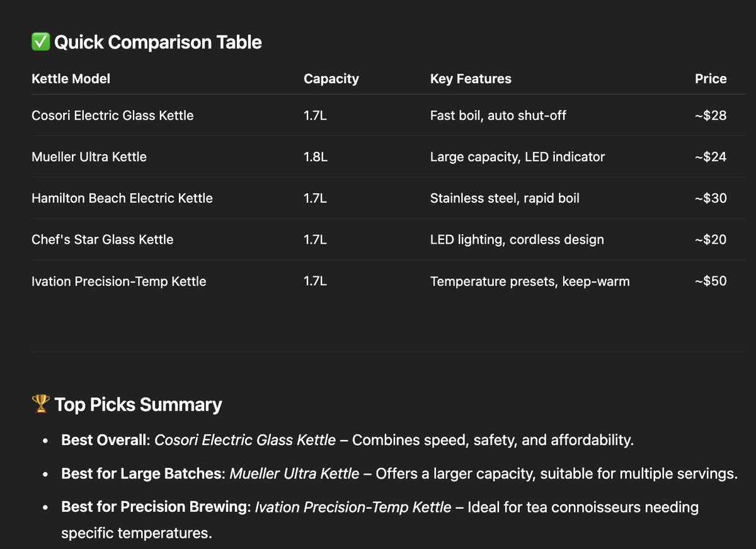The height and width of the screenshot is (549, 756).
Task: Click the green checkmark emoji icon
Action: pos(40,42)
